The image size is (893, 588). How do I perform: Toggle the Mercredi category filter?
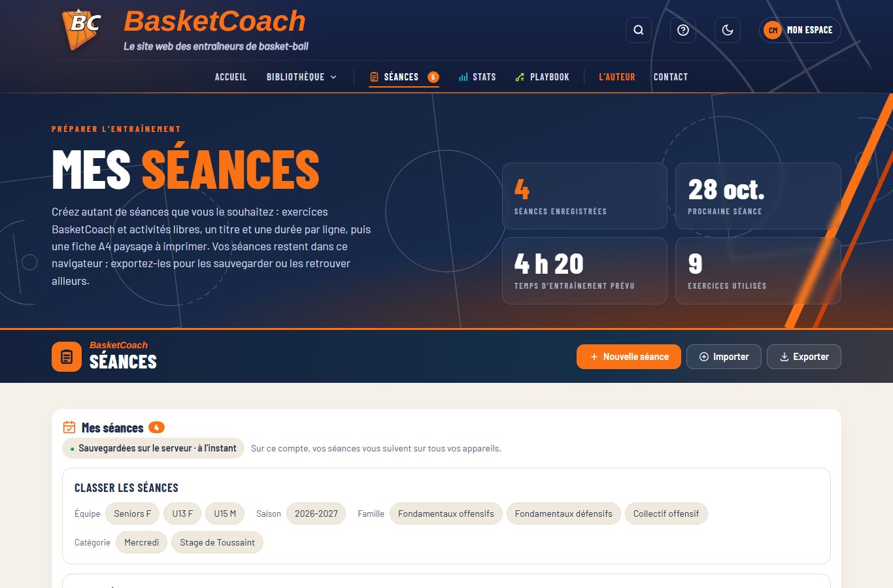point(142,542)
